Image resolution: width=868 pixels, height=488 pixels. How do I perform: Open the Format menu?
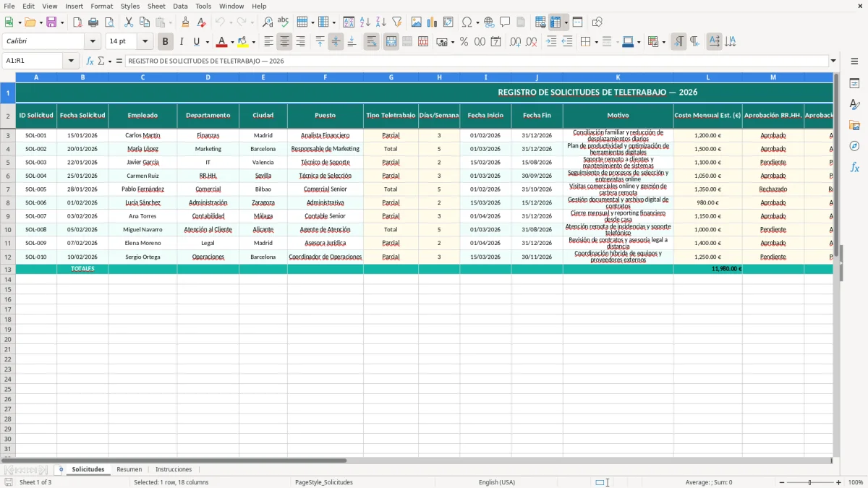point(101,6)
